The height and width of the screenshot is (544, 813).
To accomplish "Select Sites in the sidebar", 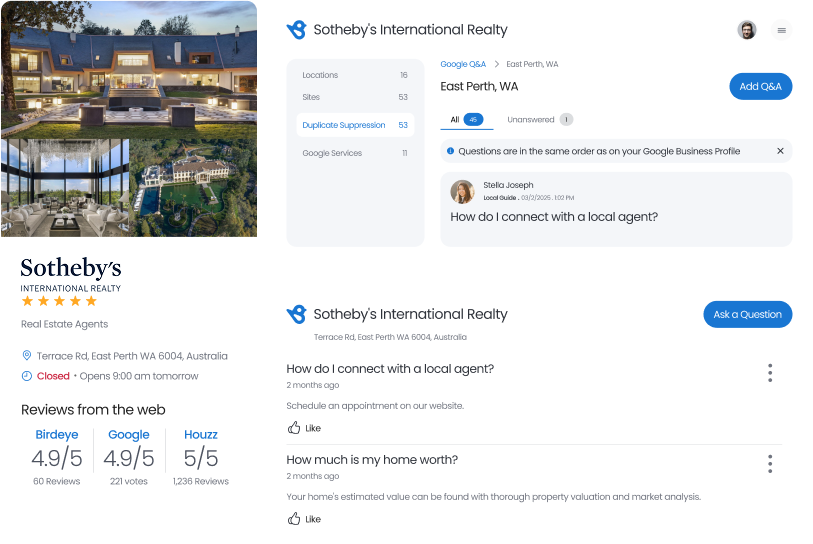I will (x=355, y=97).
